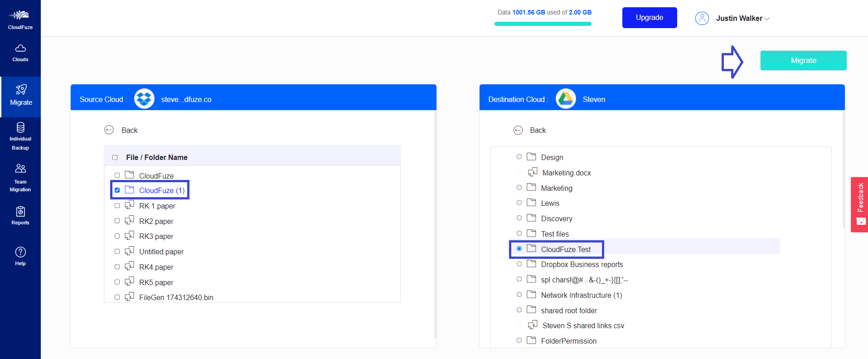Click the Back link in the destination panel

point(538,131)
